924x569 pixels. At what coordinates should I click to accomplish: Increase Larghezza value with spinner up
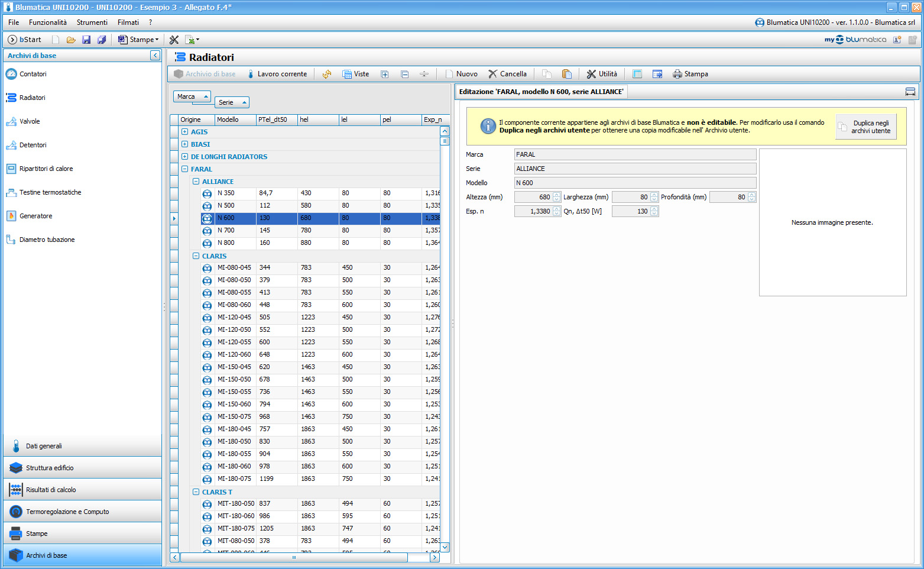(654, 195)
